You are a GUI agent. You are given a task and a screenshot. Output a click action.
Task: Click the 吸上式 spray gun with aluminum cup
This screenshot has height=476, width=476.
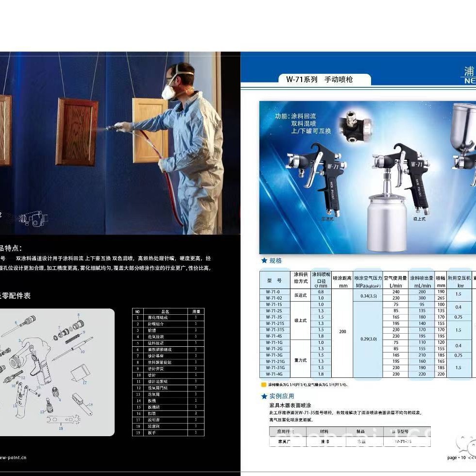click(x=399, y=197)
